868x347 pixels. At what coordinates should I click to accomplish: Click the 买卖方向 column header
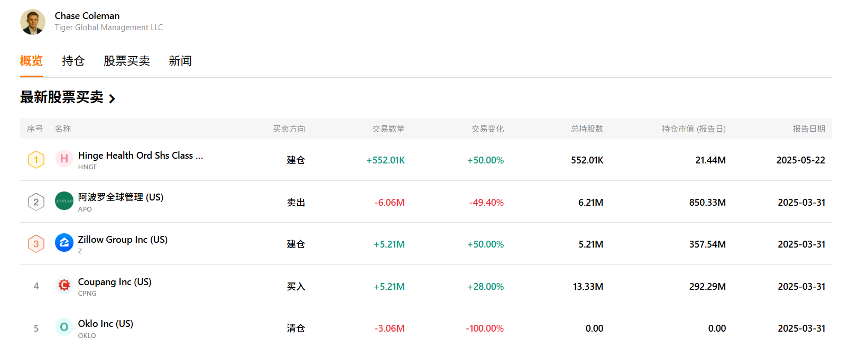click(289, 129)
